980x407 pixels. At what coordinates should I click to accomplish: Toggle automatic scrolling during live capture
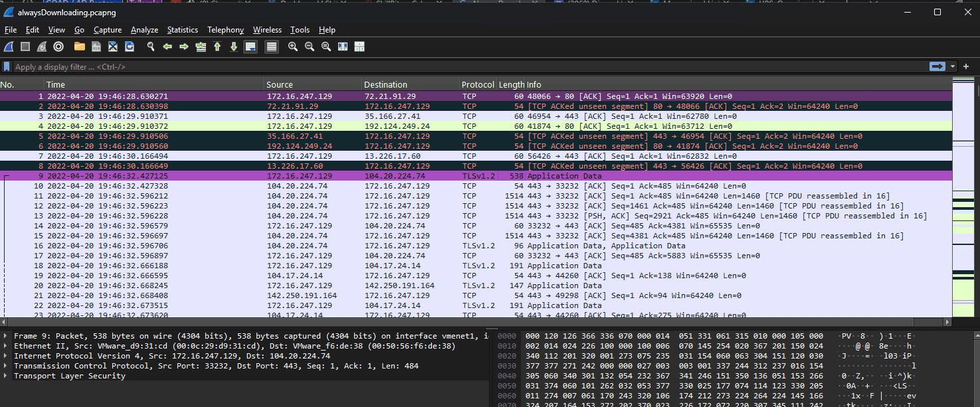tap(250, 46)
